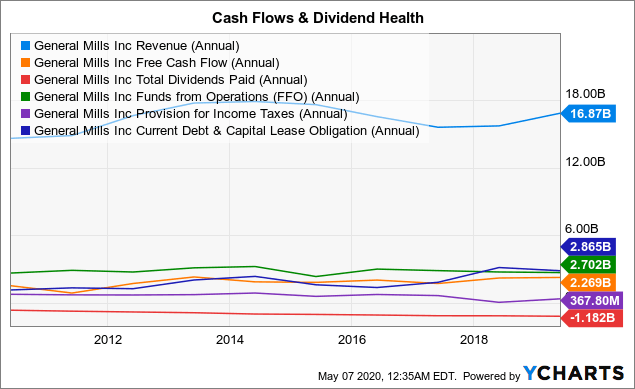The image size is (635, 389).
Task: Click the 'Powered by' text
Action: tap(491, 376)
